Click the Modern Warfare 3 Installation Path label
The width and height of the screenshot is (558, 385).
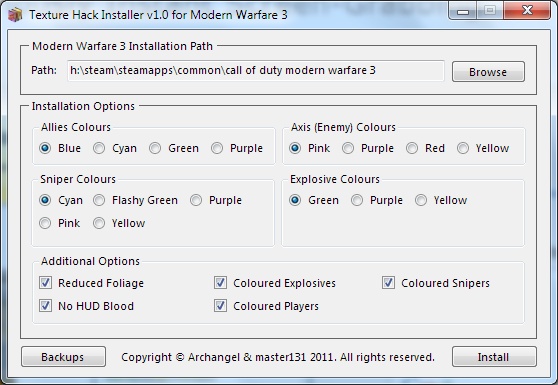point(122,46)
